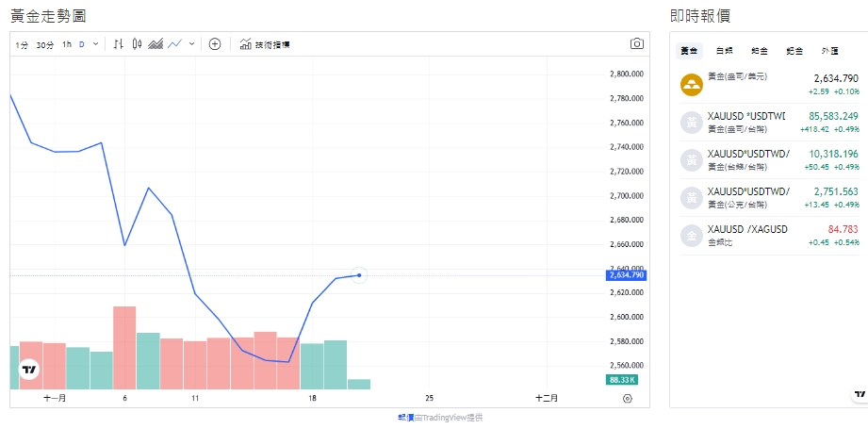Click the 2,700.000 price axis label
Screen dimensions: 868x429
627,195
